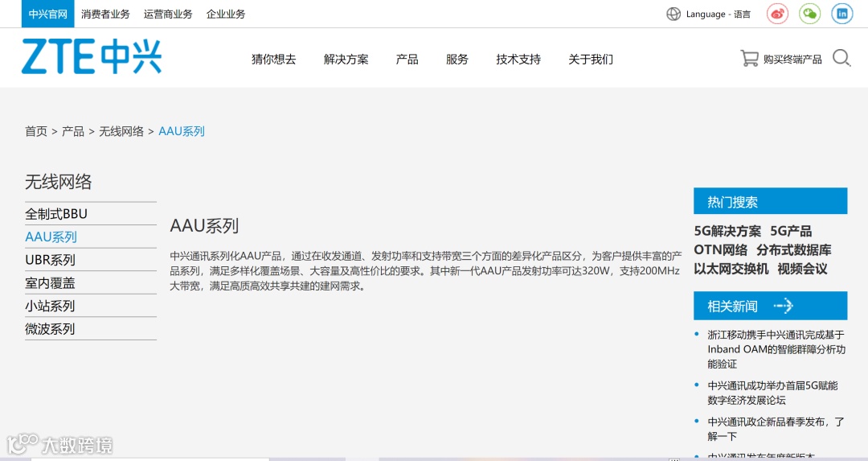Image resolution: width=868 pixels, height=461 pixels.
Task: Select the 中兴官网 top tab
Action: 47,14
